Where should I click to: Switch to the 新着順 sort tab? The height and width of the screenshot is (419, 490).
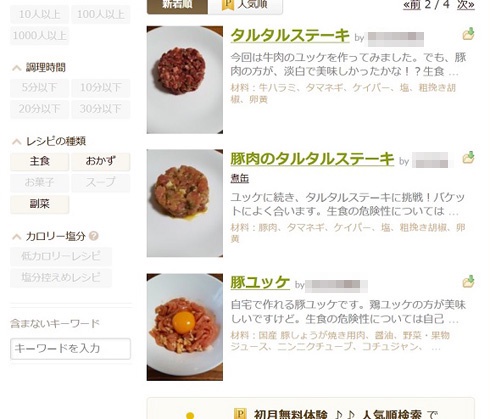(177, 6)
